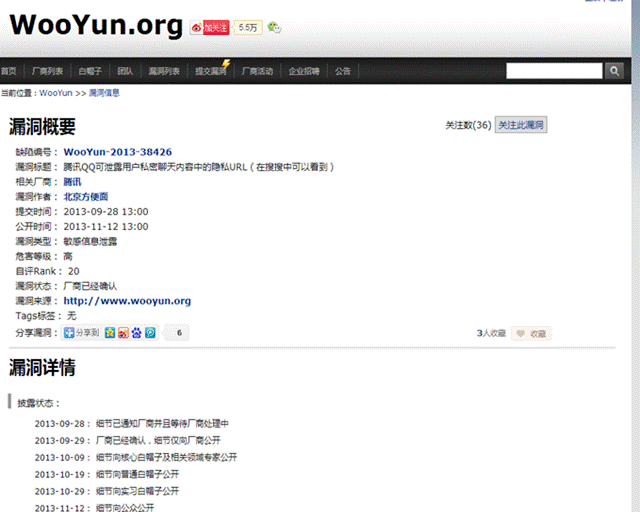Click the 分享到 share button
The image size is (640, 512).
pos(82,333)
